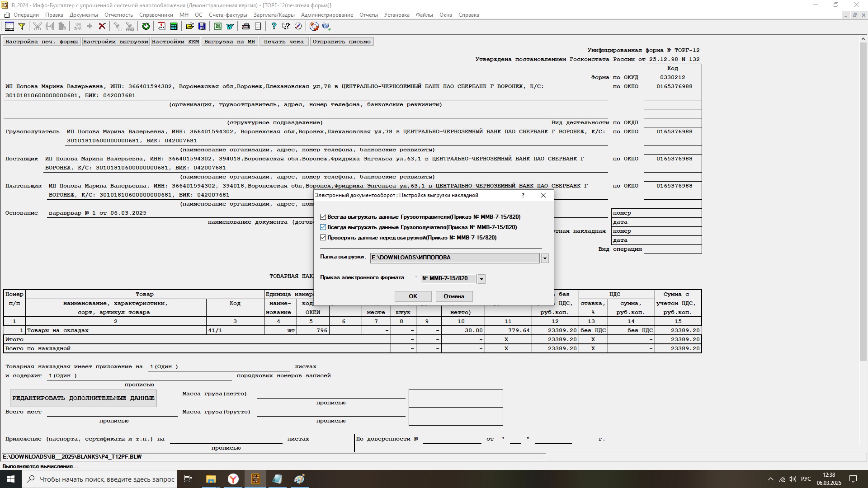
Task: Click Отмена in the export settings dialog
Action: click(x=454, y=296)
